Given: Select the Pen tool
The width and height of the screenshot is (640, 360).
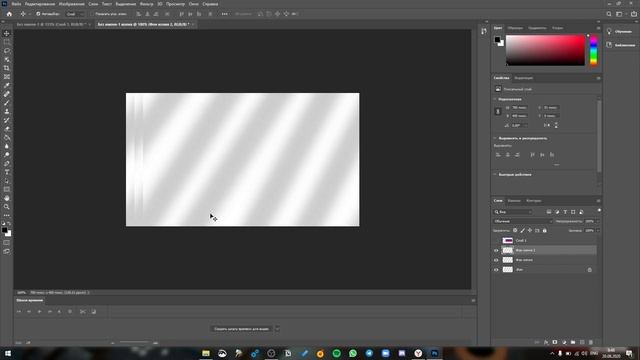Looking at the screenshot, I should click(x=7, y=163).
